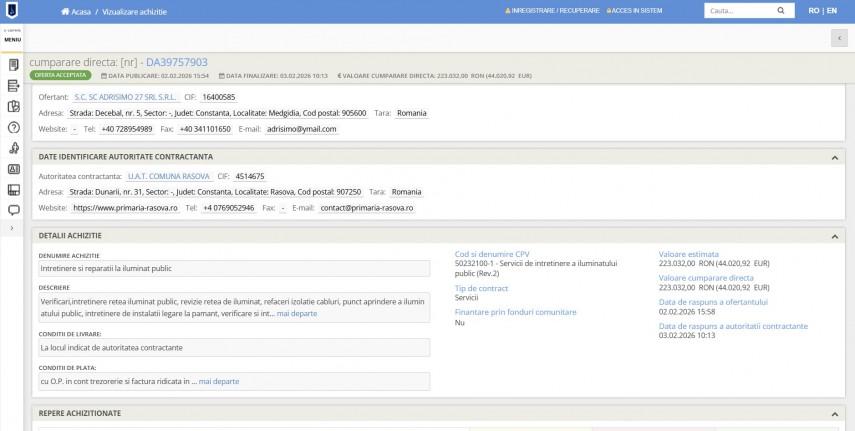Focus the Cauta search input field
The image size is (855, 431).
[x=735, y=11]
